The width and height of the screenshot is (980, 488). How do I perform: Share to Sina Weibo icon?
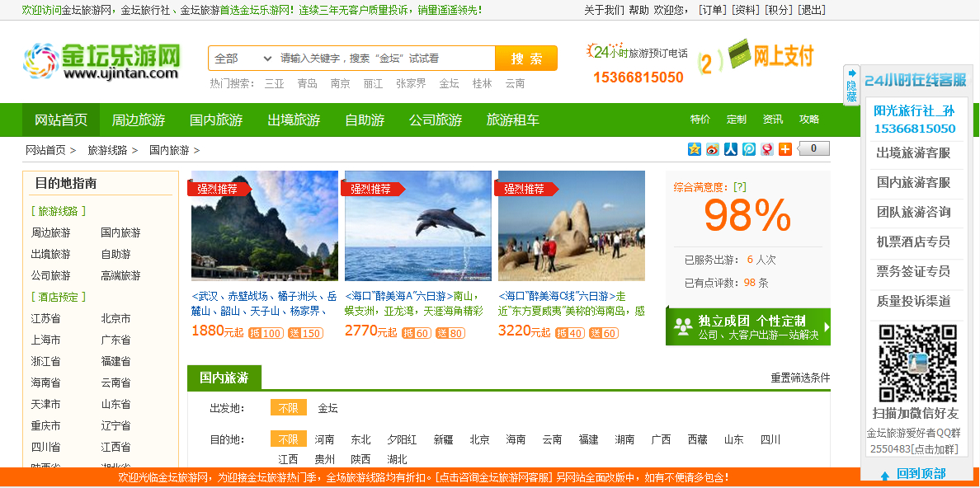[x=713, y=149]
